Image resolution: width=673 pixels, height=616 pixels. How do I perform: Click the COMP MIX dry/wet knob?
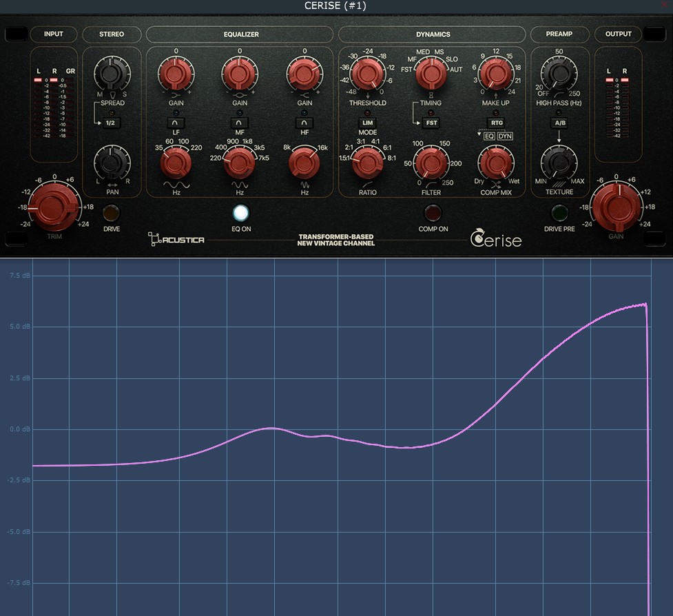coord(496,163)
